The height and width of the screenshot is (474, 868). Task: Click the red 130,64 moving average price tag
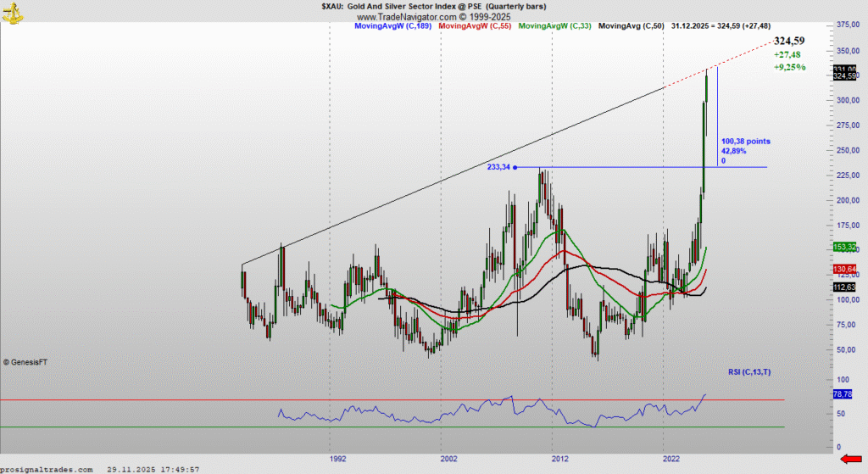(844, 269)
